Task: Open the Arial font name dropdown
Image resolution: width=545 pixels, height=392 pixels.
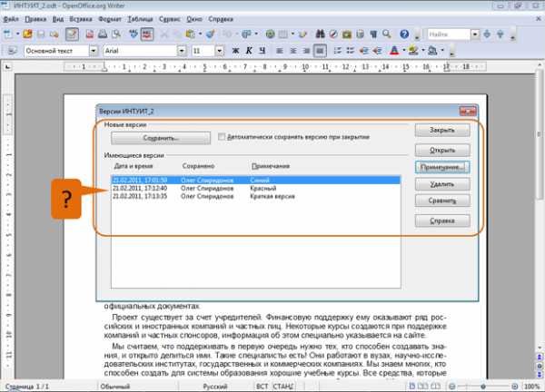Action: [x=182, y=51]
